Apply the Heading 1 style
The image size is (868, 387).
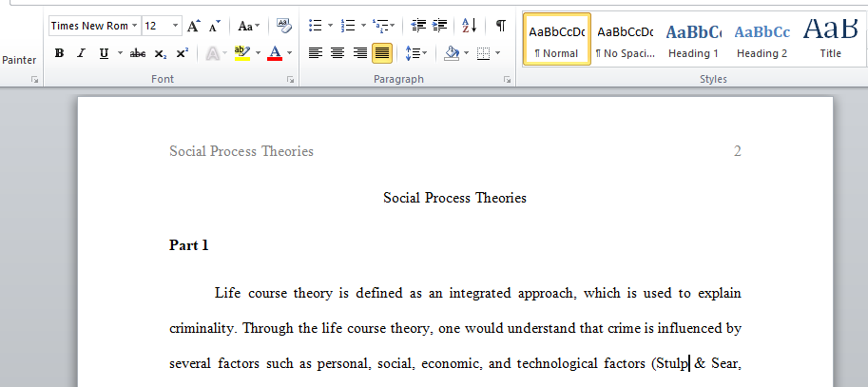tap(693, 39)
